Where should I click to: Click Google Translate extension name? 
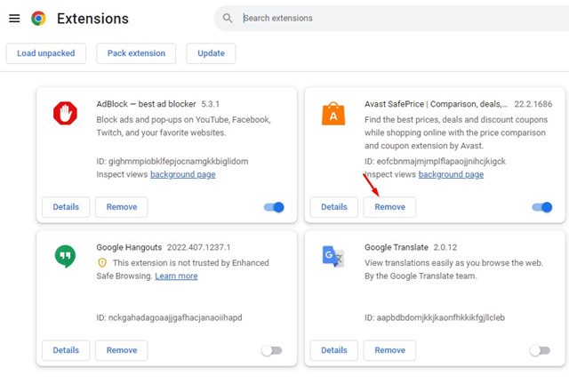coord(397,247)
